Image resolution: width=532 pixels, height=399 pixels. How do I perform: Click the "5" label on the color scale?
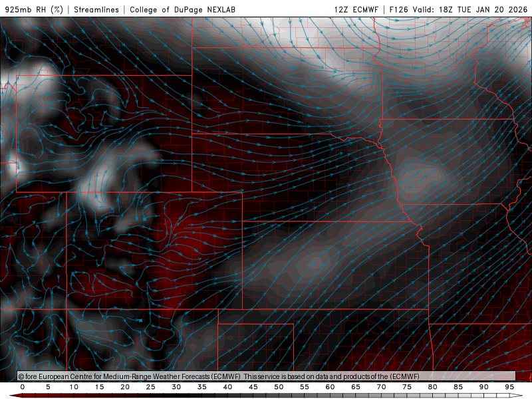(48, 387)
